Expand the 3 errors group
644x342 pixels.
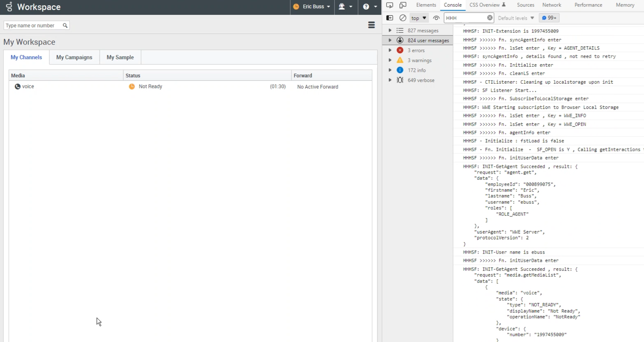[390, 50]
